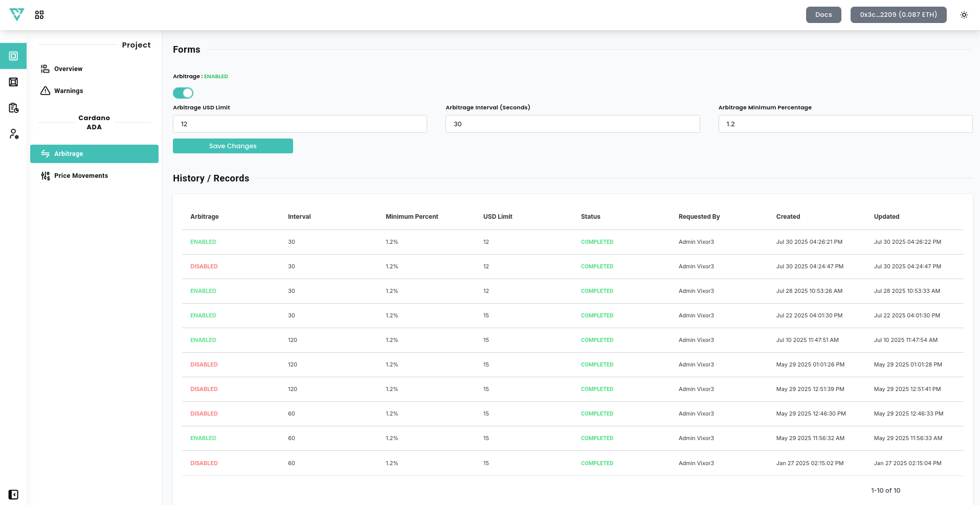Open the Docs button
Screen dimensions: 980x505
pyautogui.click(x=823, y=15)
